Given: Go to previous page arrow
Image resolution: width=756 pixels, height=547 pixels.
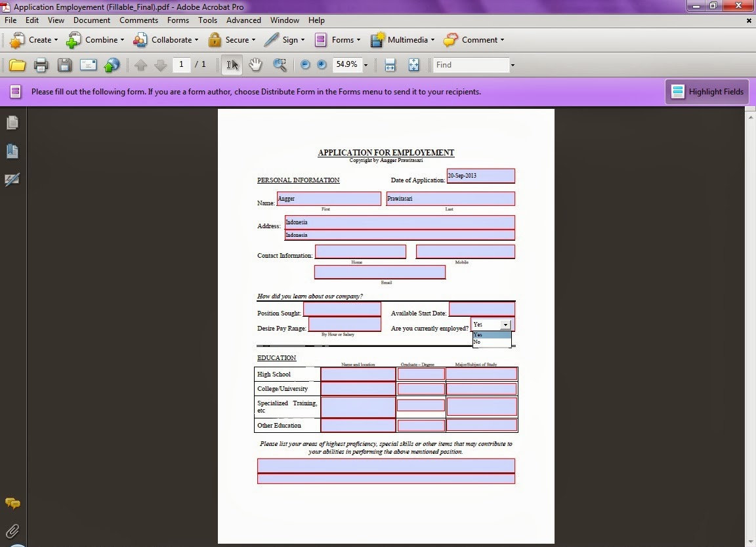Looking at the screenshot, I should pos(141,64).
